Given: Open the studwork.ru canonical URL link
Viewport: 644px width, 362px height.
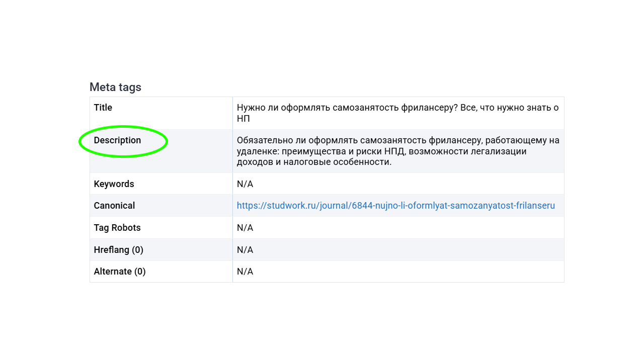Looking at the screenshot, I should click(x=395, y=206).
